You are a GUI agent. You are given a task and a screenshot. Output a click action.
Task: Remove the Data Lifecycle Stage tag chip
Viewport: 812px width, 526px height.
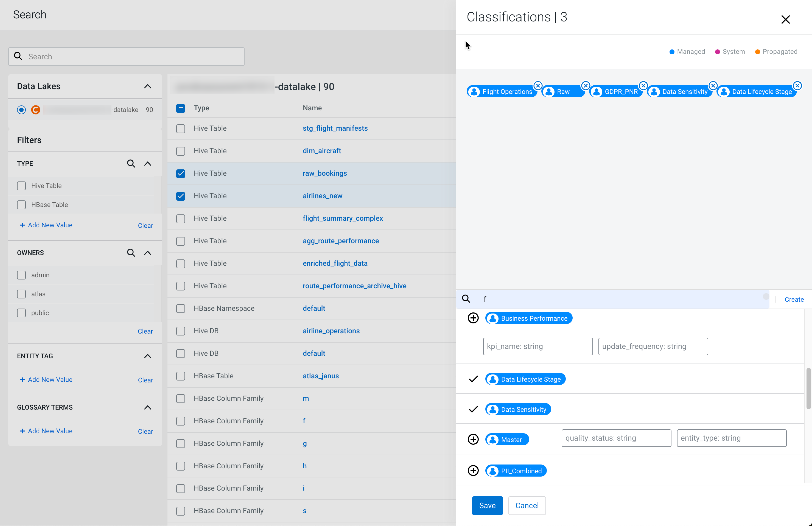coord(797,86)
